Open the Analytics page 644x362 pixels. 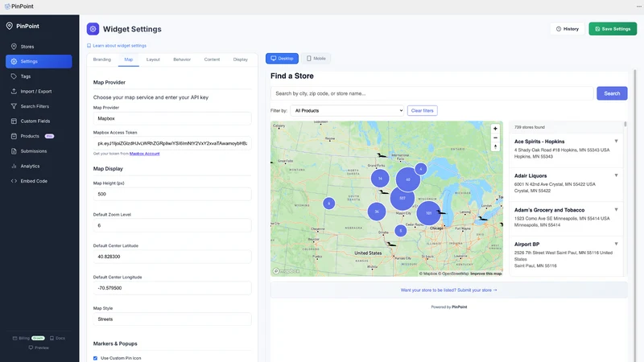click(x=39, y=166)
